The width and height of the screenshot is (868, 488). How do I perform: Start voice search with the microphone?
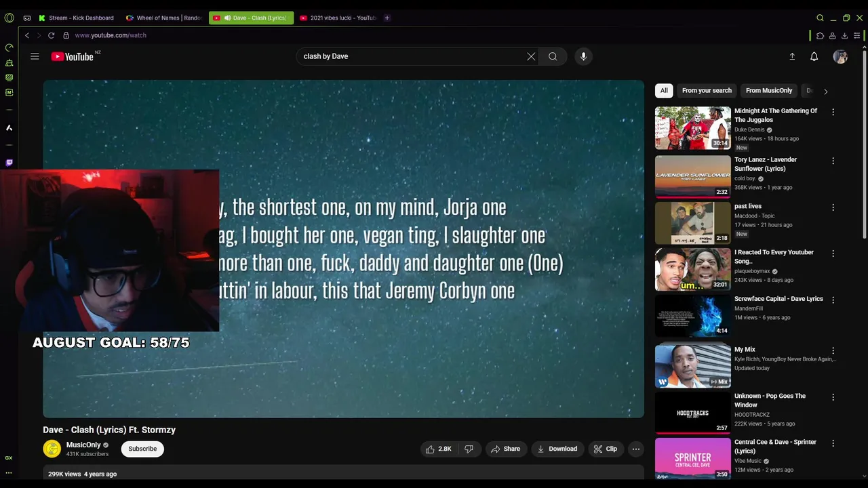[583, 56]
